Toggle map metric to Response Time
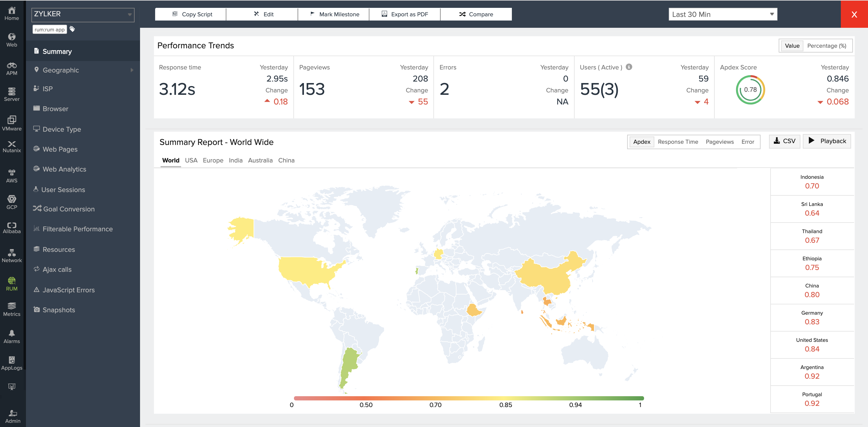868x427 pixels. pyautogui.click(x=678, y=142)
